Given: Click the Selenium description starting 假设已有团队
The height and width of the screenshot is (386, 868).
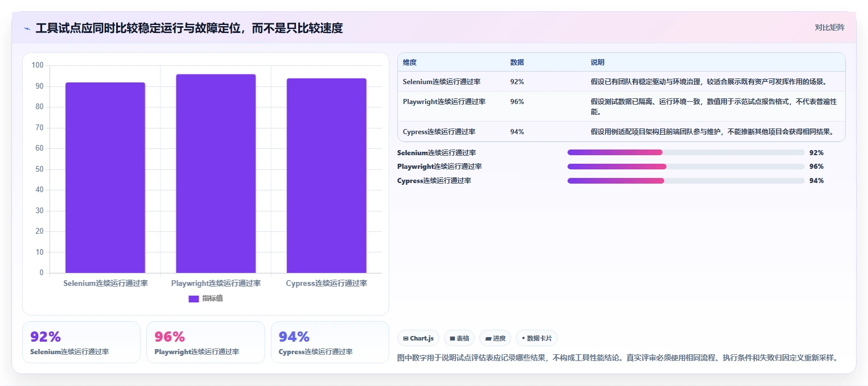Looking at the screenshot, I should pyautogui.click(x=709, y=82).
